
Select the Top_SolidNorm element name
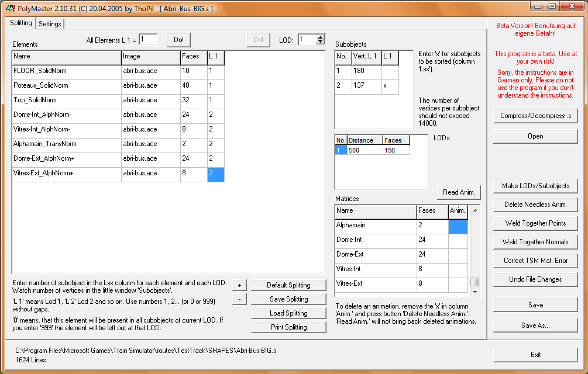pyautogui.click(x=35, y=100)
